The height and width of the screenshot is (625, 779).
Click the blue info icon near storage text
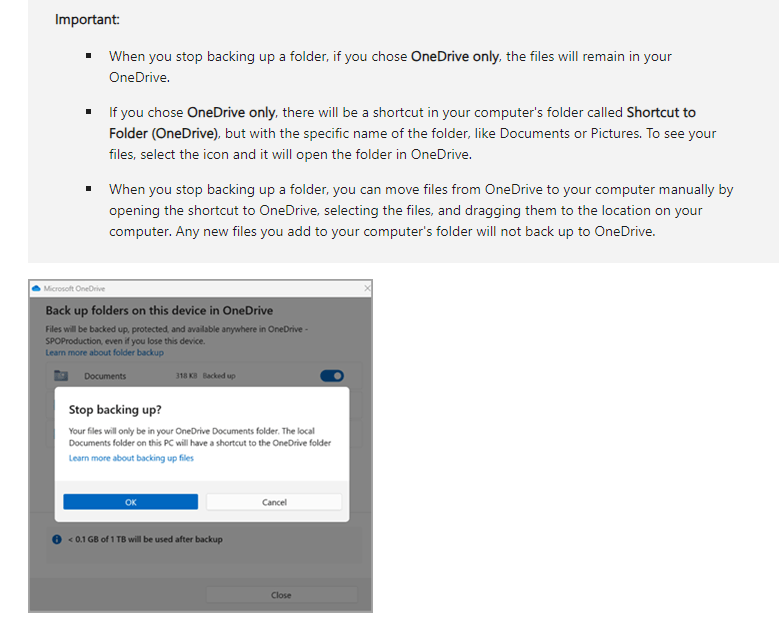[57, 539]
